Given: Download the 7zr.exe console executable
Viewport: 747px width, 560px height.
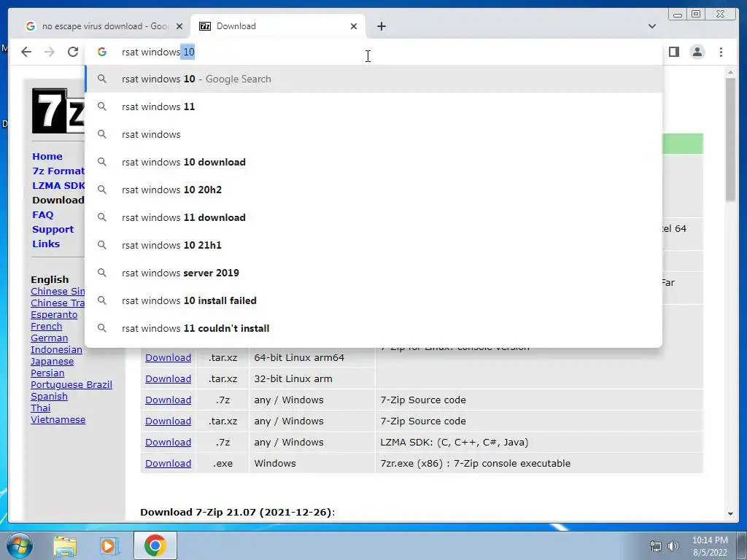Looking at the screenshot, I should (x=169, y=463).
